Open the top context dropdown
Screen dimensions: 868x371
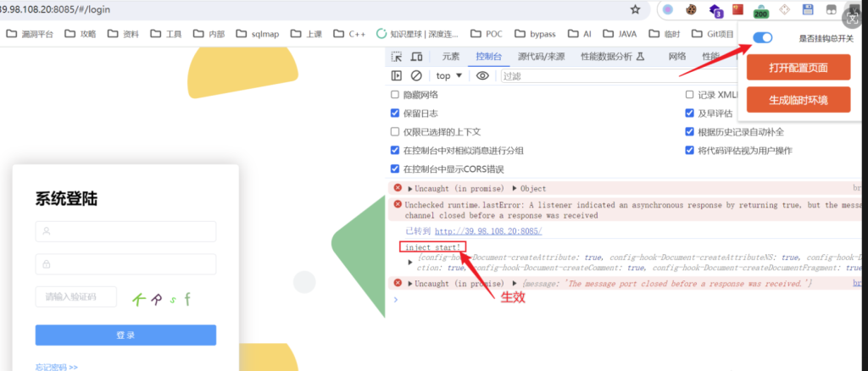click(x=449, y=75)
